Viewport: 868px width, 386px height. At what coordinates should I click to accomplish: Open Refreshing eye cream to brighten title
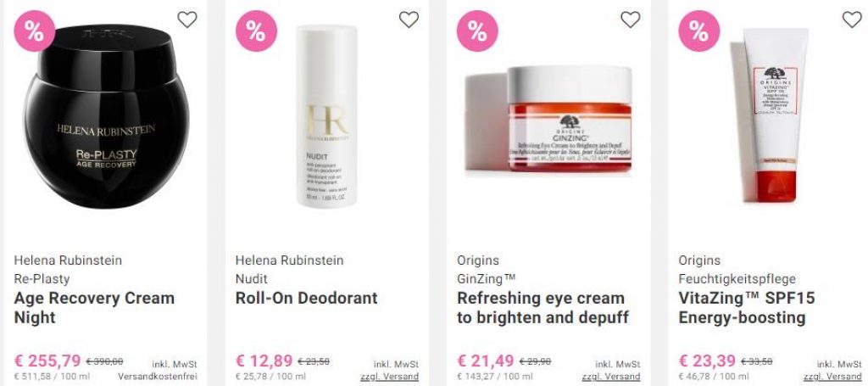click(543, 308)
